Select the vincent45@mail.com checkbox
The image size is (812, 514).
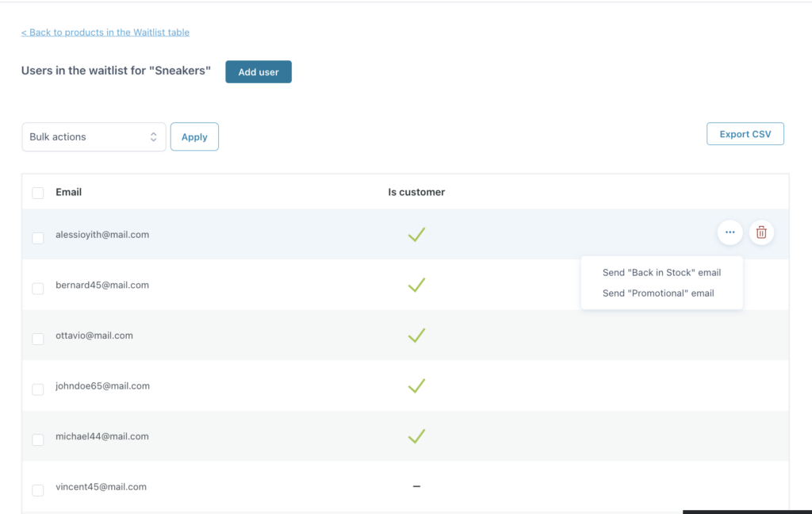coord(38,490)
